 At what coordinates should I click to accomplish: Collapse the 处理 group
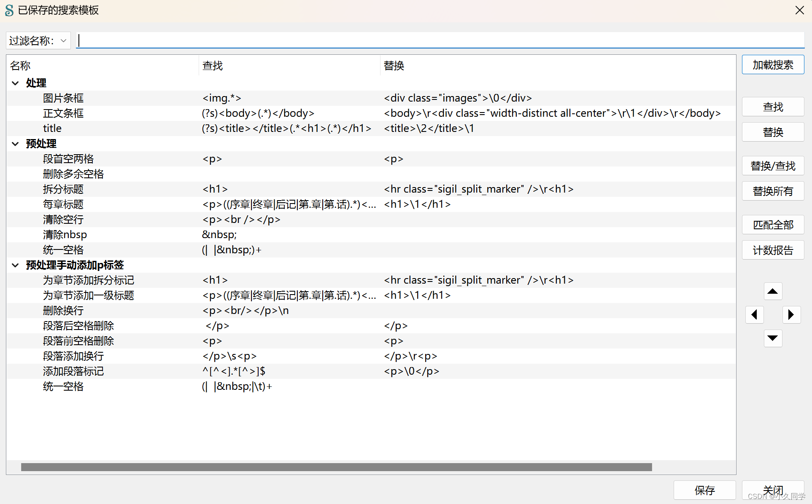15,83
